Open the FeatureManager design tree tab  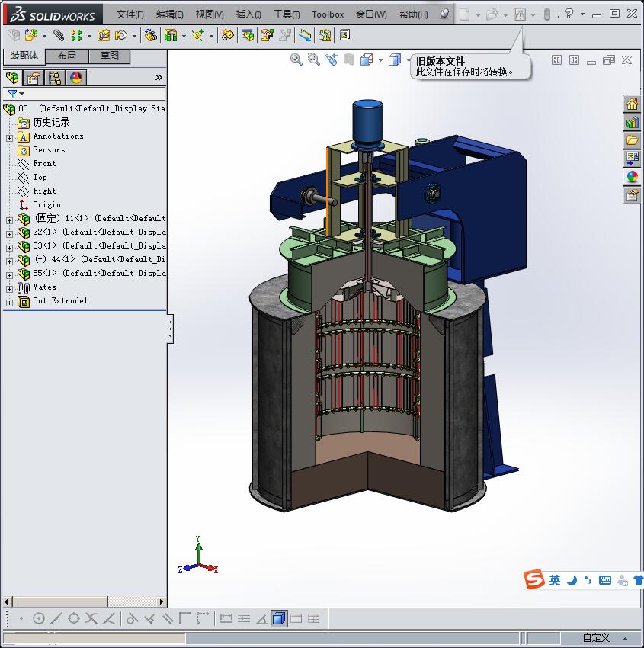(12, 77)
